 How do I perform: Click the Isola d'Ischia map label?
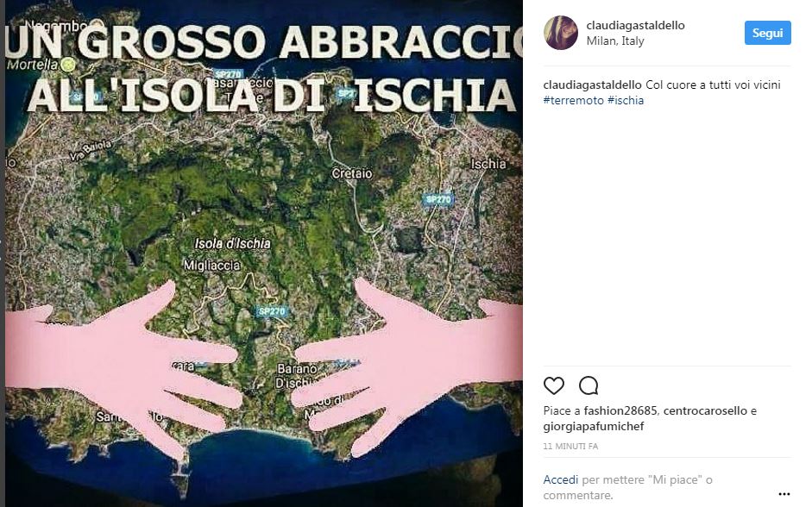pos(232,244)
